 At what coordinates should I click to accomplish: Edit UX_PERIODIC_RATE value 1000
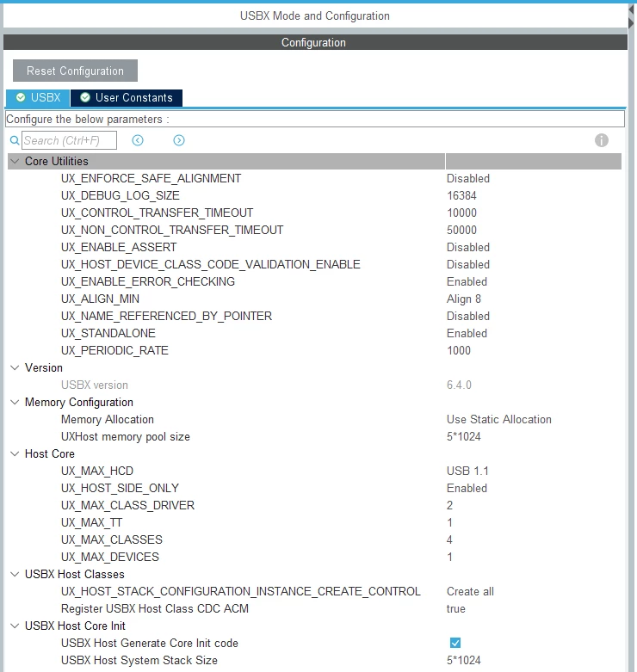459,350
